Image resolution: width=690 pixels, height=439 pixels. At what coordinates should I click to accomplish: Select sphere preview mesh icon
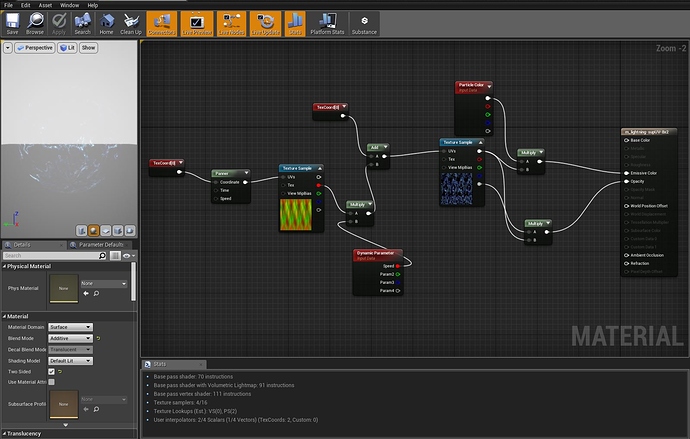93,230
